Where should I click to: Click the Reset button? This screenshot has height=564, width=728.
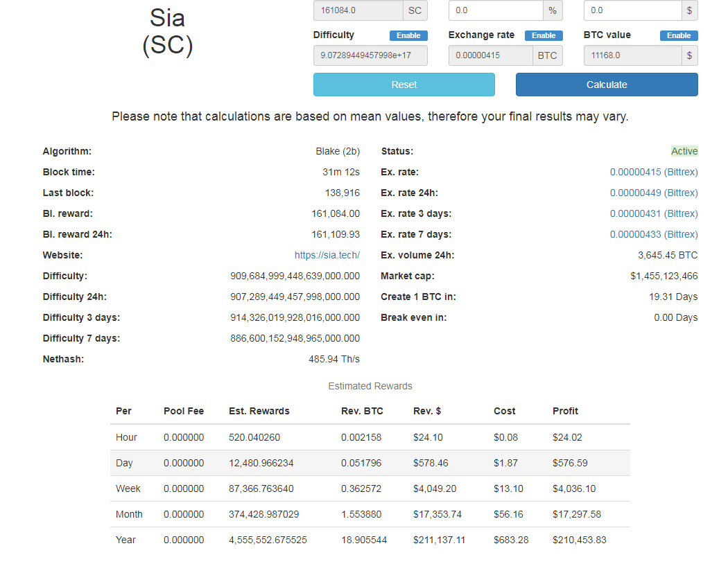pos(404,85)
